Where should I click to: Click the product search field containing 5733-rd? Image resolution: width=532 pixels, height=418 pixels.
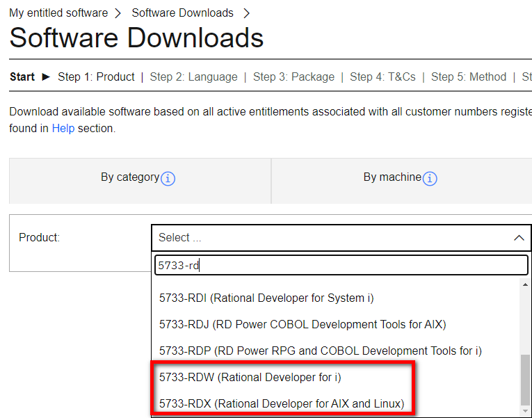(x=341, y=265)
